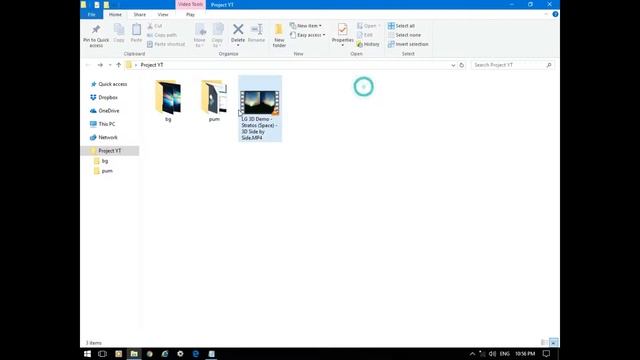Image resolution: width=640 pixels, height=360 pixels.
Task: Click the Copy ribbon icon
Action: [119, 33]
